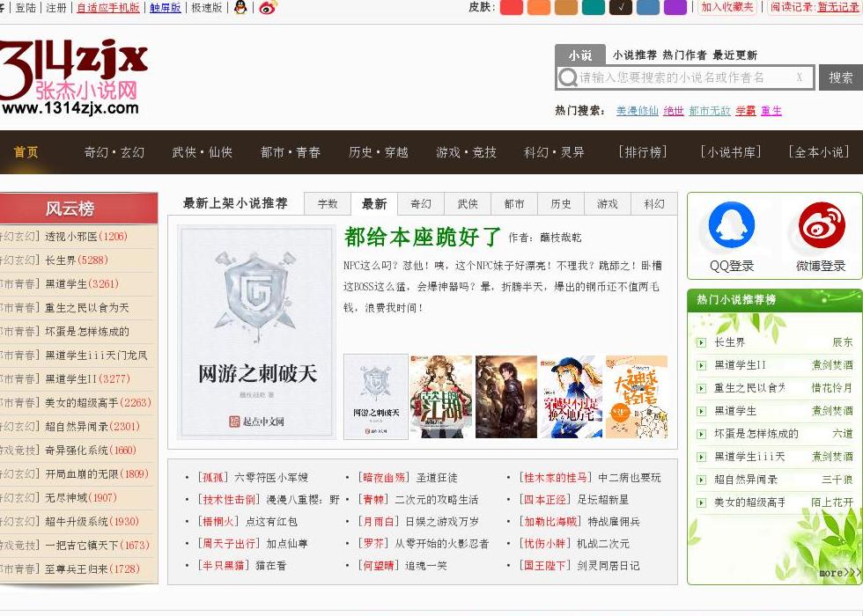Open the 小说推荐 link above search

(x=635, y=55)
